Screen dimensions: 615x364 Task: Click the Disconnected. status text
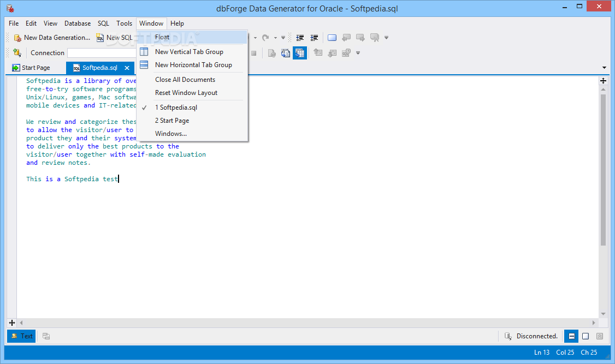[537, 336]
